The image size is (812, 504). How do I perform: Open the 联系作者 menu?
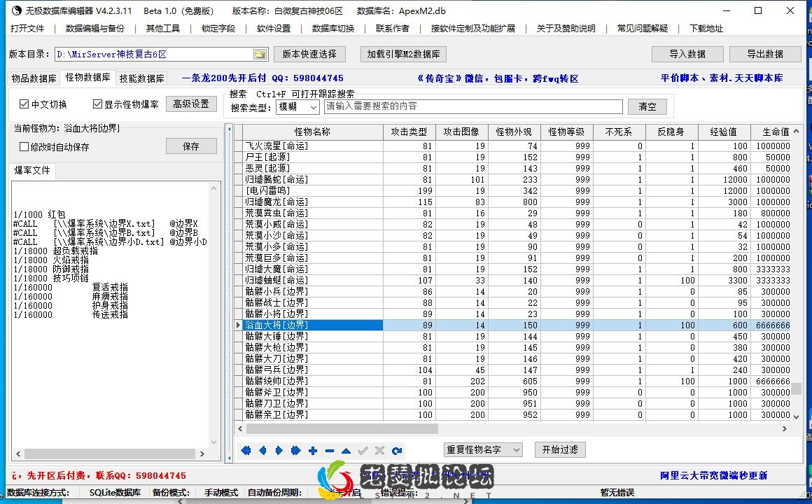393,29
